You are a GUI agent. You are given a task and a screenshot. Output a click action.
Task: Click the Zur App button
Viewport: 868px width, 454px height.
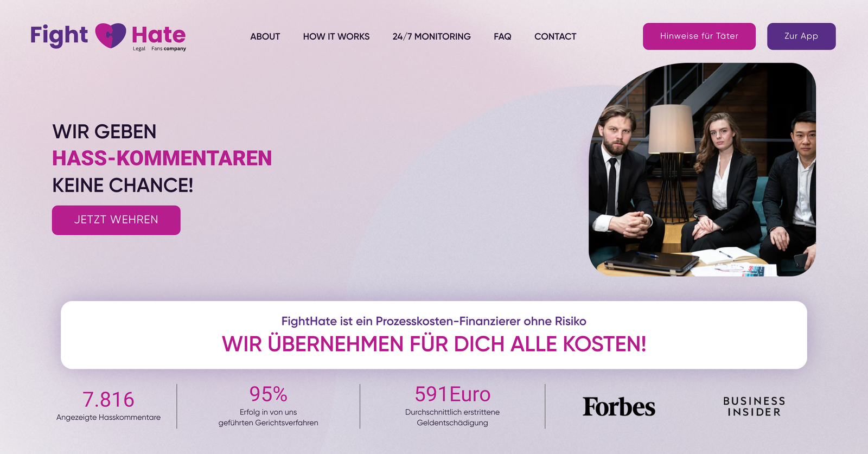point(801,36)
